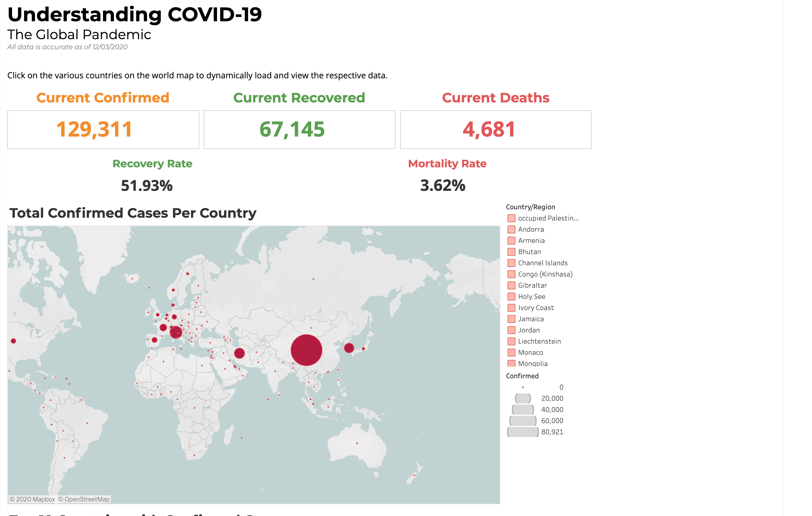
Task: Click the Holy See legend entry
Action: [511, 296]
